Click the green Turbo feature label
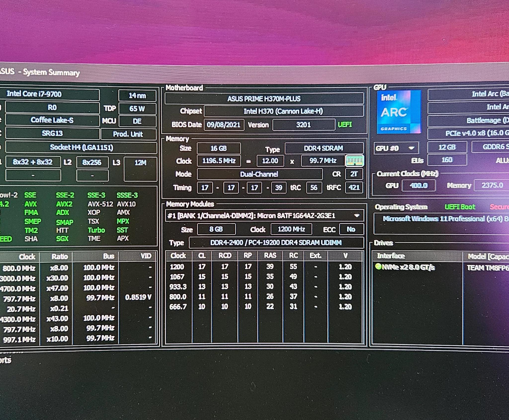This screenshot has height=420, width=509. click(x=96, y=230)
